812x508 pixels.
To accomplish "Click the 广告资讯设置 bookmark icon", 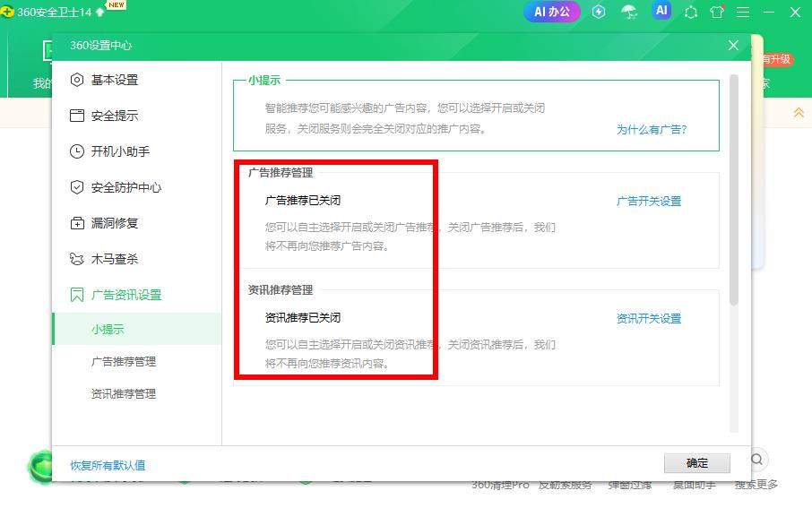I will pyautogui.click(x=77, y=295).
